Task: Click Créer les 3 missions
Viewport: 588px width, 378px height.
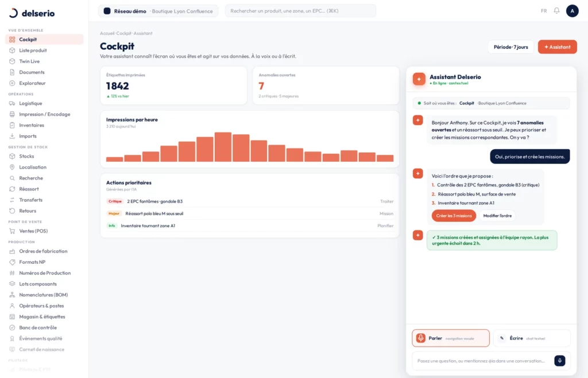Action: [454, 216]
